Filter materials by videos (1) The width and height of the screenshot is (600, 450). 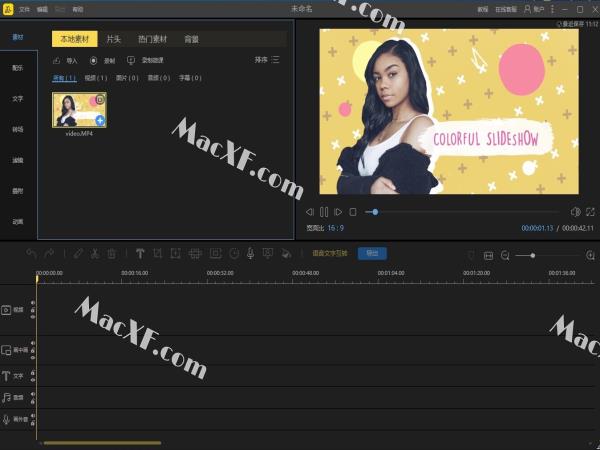pyautogui.click(x=96, y=78)
